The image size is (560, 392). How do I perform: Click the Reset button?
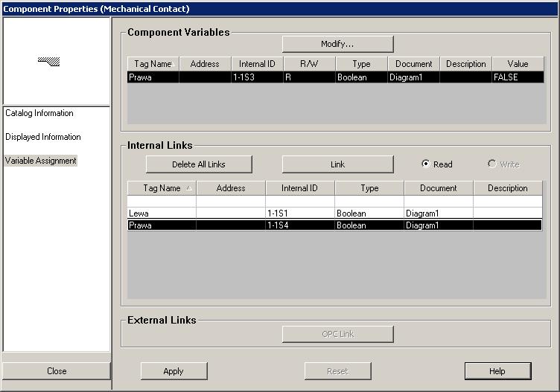click(x=337, y=371)
